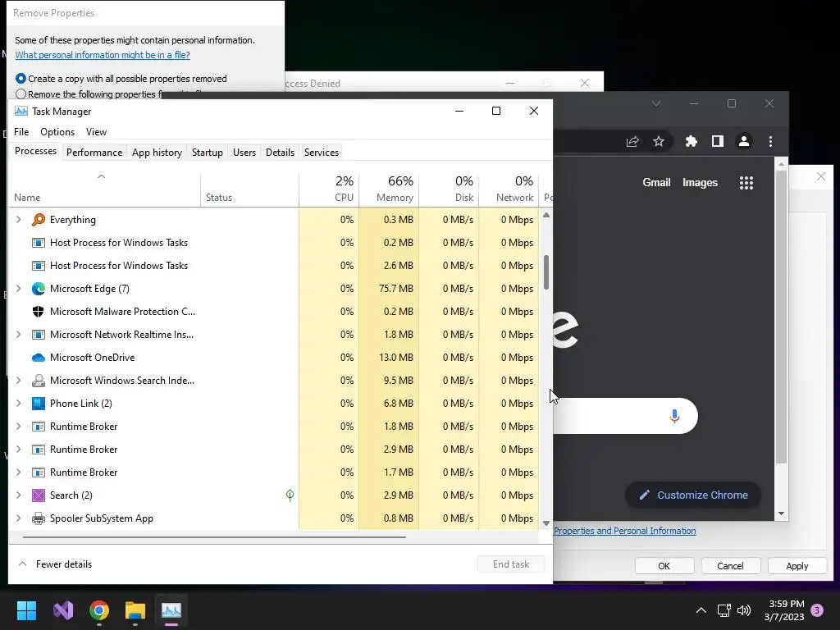The height and width of the screenshot is (630, 840).
Task: Click the green leaf status icon for Search
Action: tap(290, 495)
